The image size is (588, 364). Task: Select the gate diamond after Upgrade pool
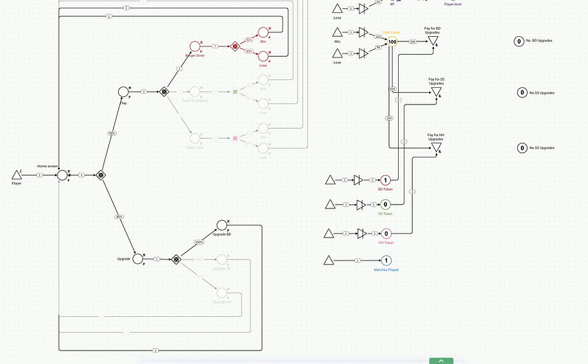176,259
